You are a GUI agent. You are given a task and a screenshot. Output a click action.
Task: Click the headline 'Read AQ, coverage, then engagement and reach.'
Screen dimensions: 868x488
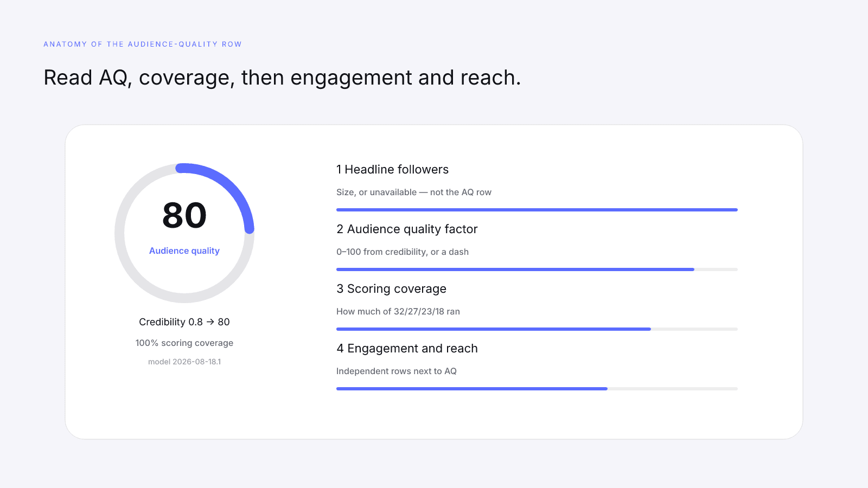point(282,78)
